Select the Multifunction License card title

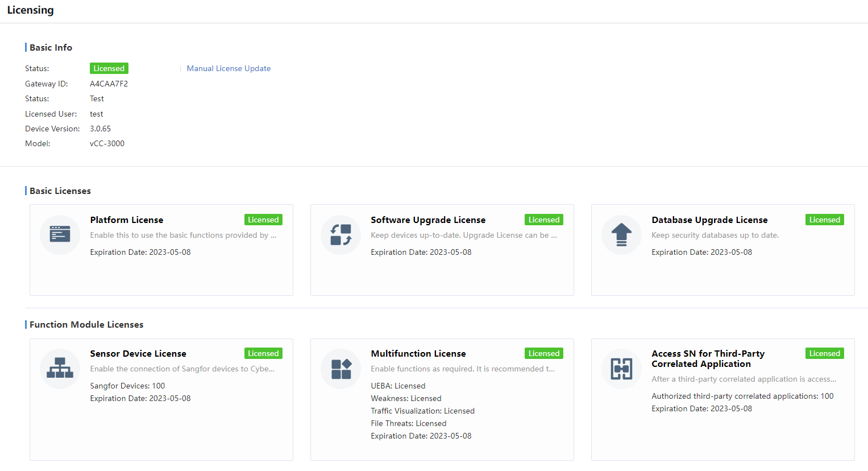pos(418,353)
